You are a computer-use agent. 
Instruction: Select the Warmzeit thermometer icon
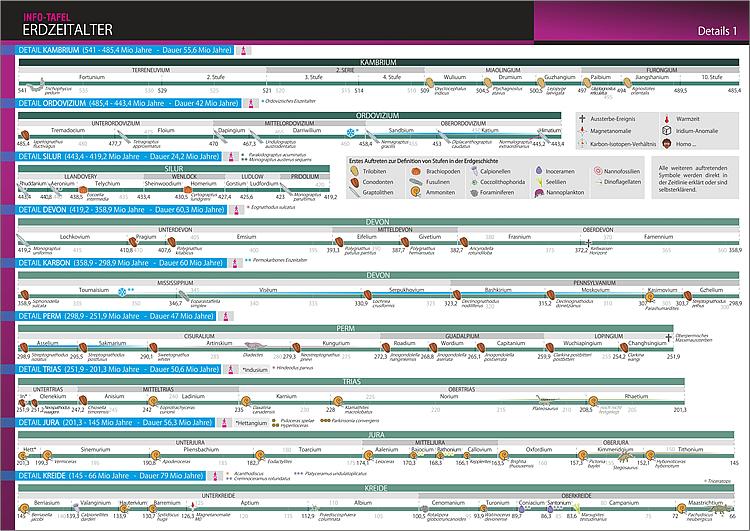tap(667, 118)
